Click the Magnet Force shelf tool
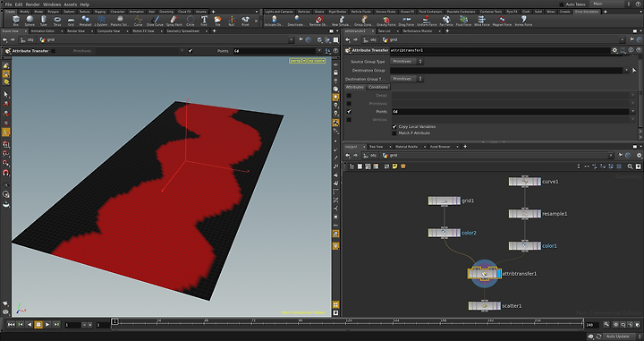 point(502,21)
